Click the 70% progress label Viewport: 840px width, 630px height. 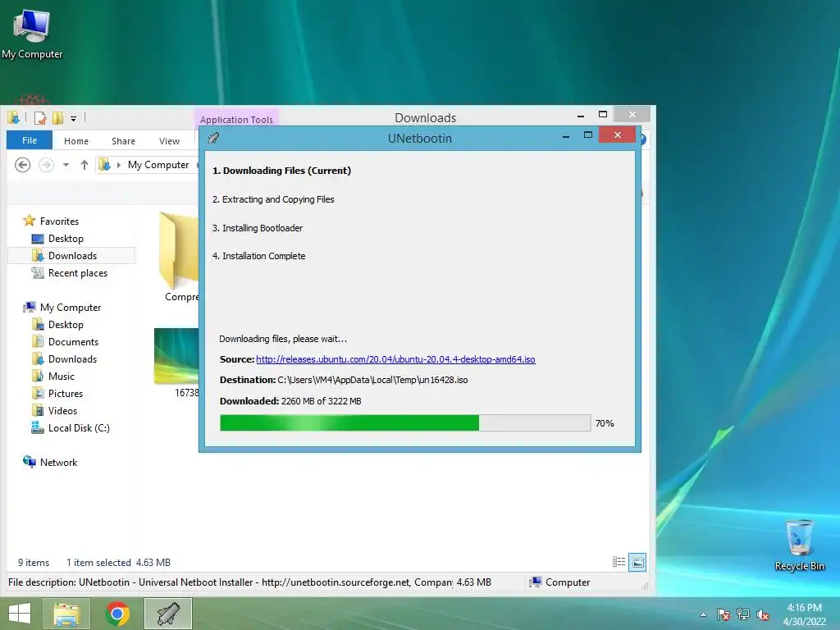click(x=605, y=423)
